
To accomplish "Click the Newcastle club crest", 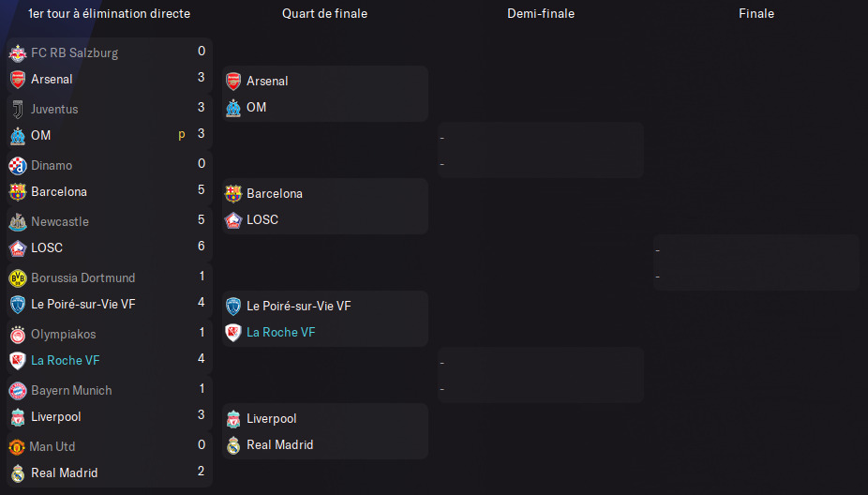I will click(x=17, y=221).
